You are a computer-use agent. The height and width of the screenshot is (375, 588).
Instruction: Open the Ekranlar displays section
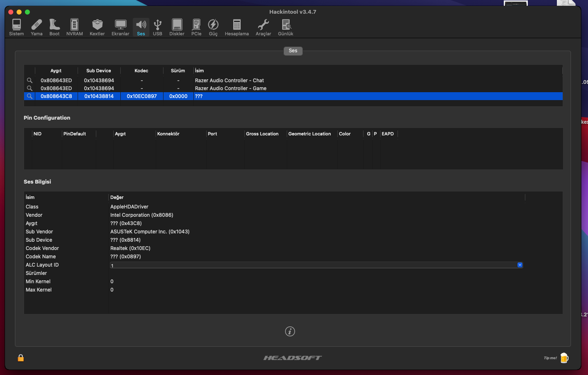120,27
